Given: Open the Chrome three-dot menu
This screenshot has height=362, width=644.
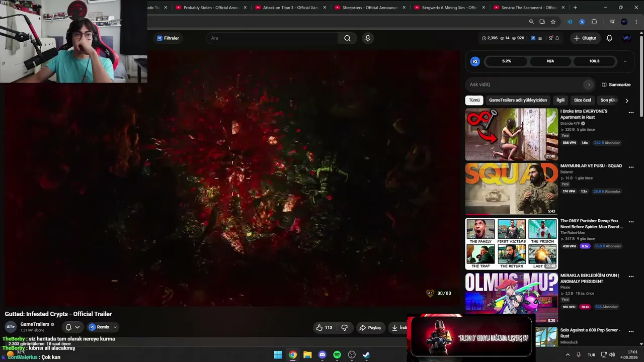Looking at the screenshot, I should point(636,22).
